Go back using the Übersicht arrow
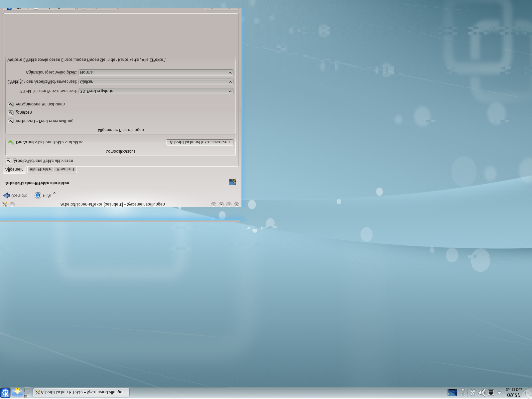The image size is (532, 399). click(x=7, y=196)
